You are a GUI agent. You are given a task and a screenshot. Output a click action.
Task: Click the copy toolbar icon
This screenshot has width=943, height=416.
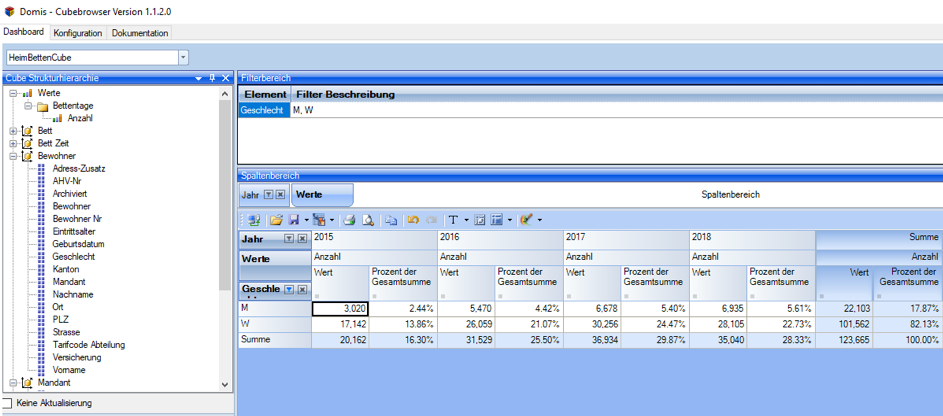pos(391,220)
